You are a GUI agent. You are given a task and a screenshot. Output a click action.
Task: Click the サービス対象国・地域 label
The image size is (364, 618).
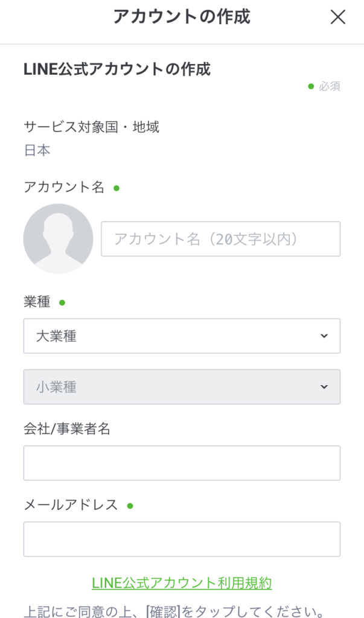click(91, 127)
